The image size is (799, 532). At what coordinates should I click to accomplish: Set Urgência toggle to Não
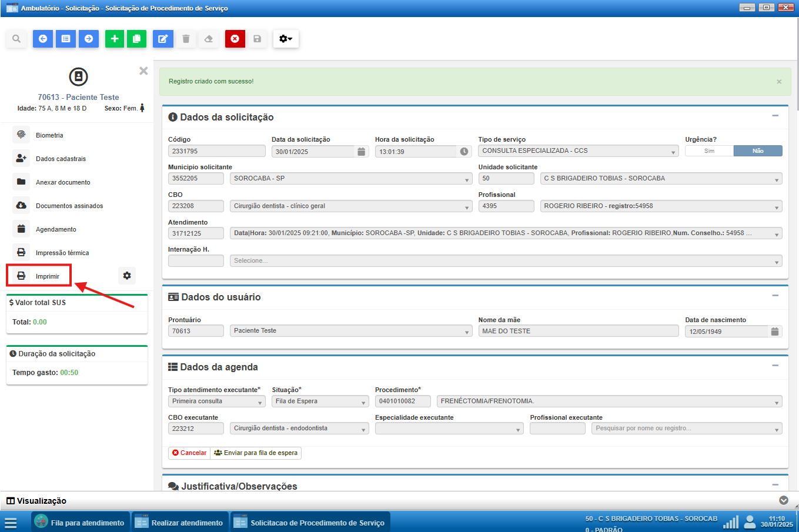point(758,151)
